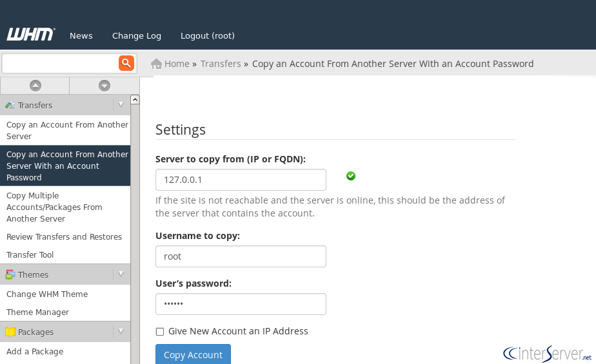Click Logout (root)
596x364 pixels.
208,35
